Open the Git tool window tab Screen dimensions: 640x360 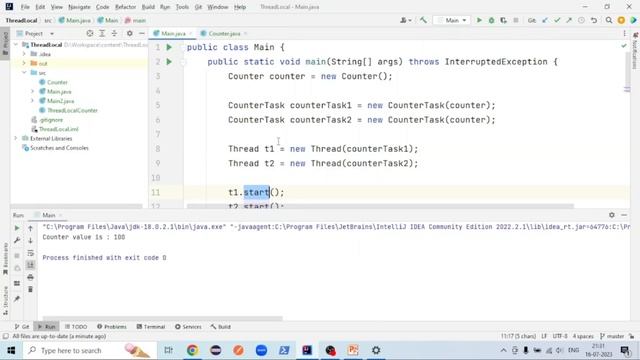(x=22, y=327)
